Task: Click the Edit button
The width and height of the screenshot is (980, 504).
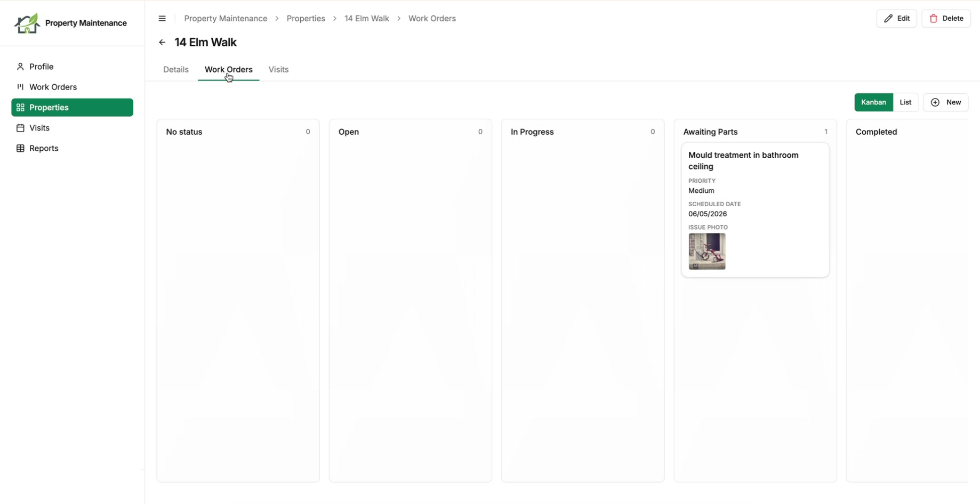Action: tap(897, 19)
